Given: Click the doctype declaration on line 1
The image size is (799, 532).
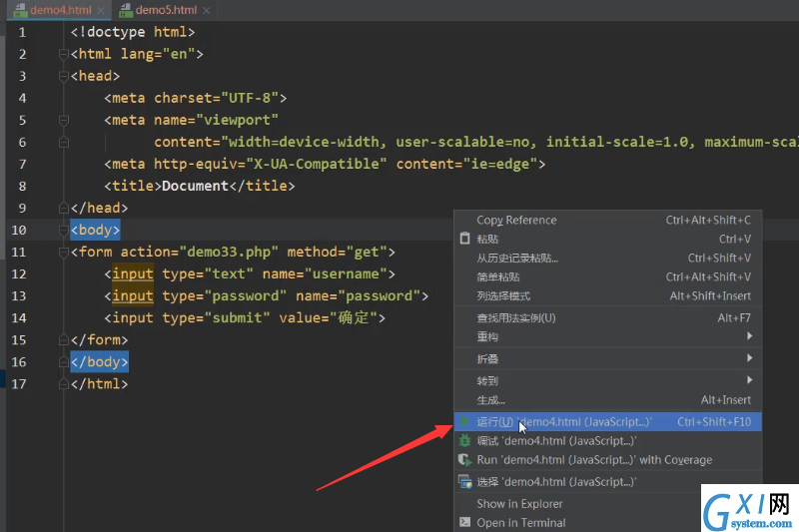Looking at the screenshot, I should coord(133,32).
